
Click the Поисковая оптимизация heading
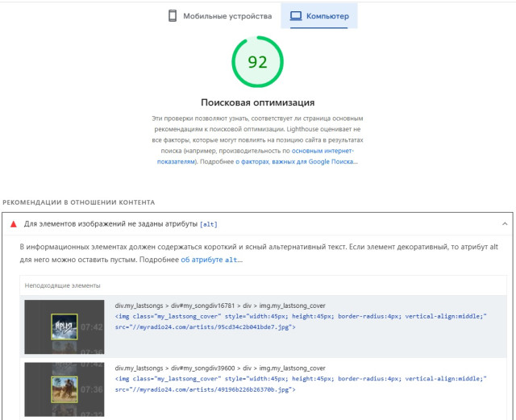coord(257,102)
